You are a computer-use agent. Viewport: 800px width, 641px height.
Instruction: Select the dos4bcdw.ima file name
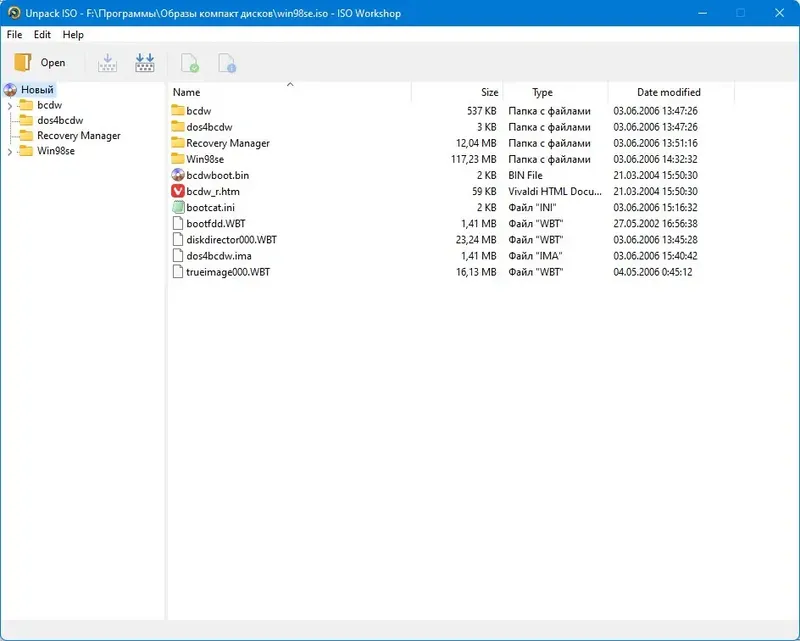(219, 256)
